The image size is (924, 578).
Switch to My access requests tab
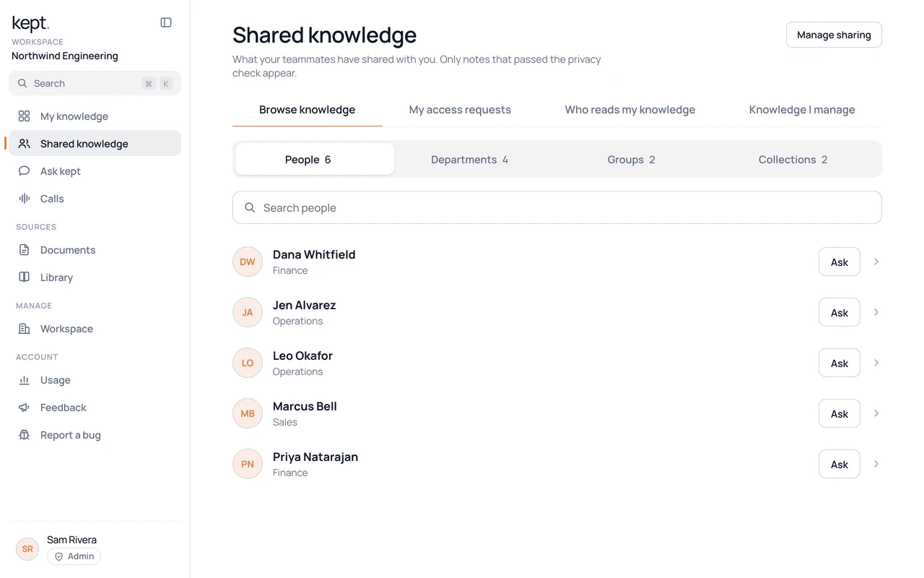click(460, 110)
